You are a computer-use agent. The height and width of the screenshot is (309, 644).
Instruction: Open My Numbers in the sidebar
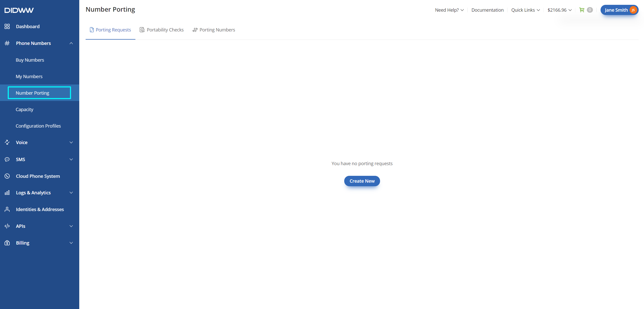pos(29,76)
